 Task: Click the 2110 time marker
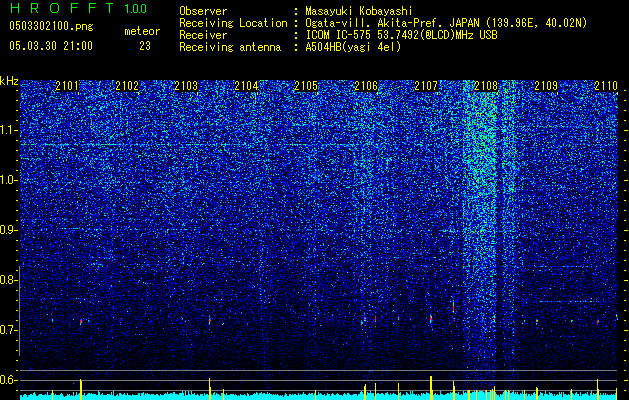click(x=606, y=86)
